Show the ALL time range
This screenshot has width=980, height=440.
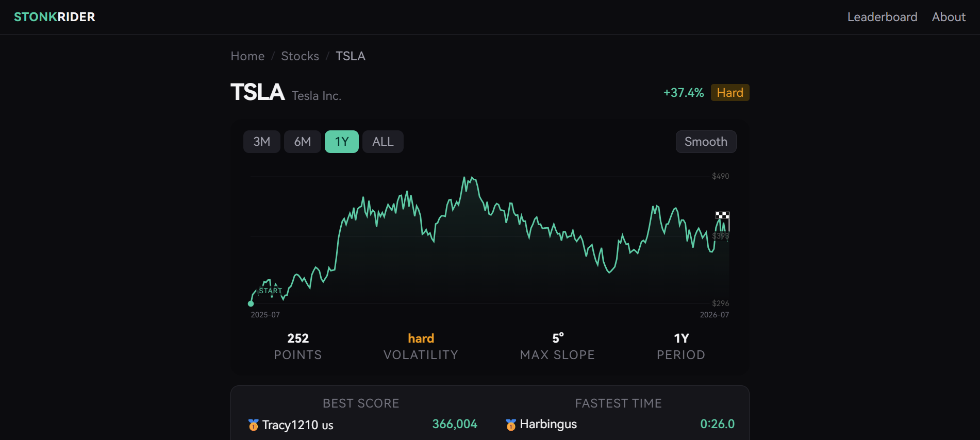(383, 142)
